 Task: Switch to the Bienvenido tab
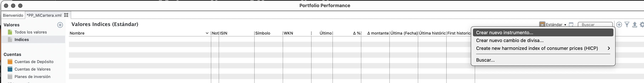[13, 15]
